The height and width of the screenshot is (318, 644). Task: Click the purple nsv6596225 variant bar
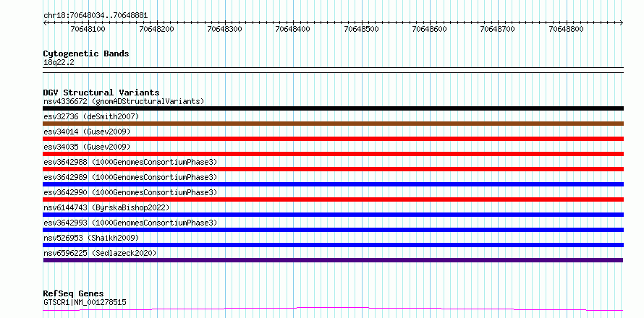pyautogui.click(x=333, y=260)
